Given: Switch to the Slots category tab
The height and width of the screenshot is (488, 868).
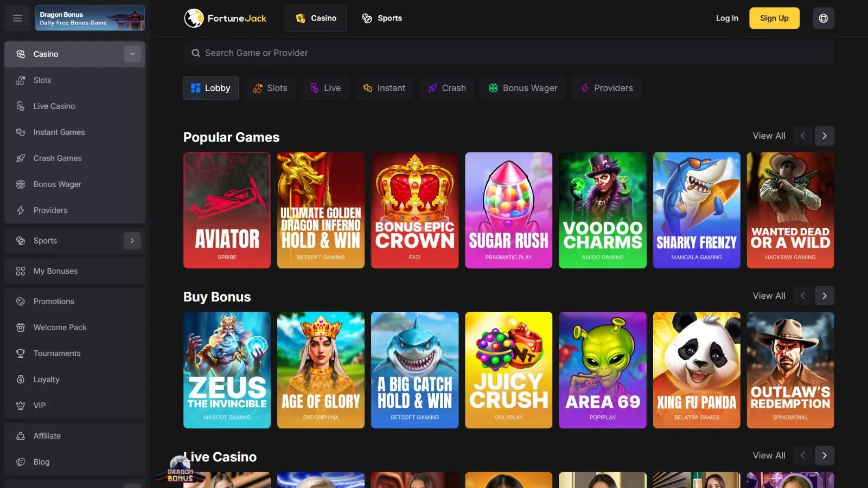Looking at the screenshot, I should click(x=270, y=88).
